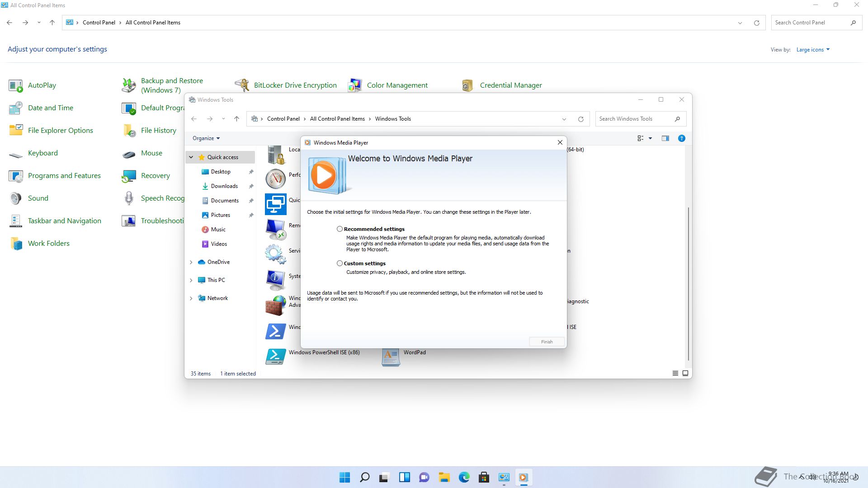The width and height of the screenshot is (868, 488).
Task: Go back in the Control Panel window
Action: [x=9, y=23]
